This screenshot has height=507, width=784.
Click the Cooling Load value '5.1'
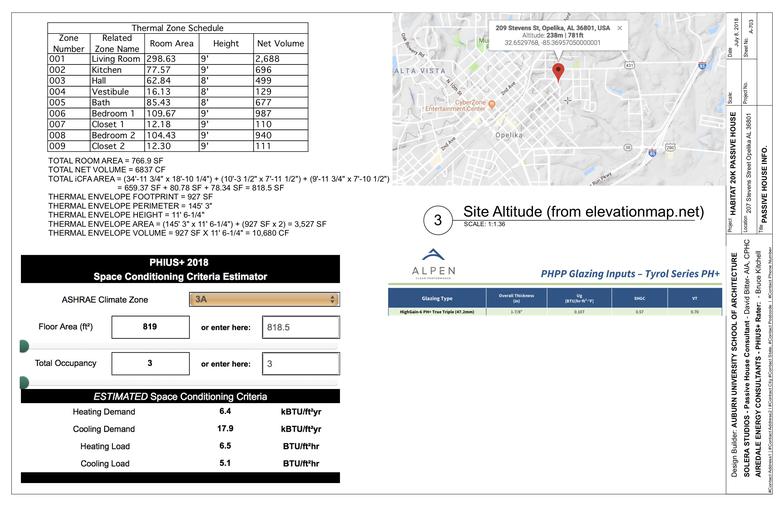point(225,463)
